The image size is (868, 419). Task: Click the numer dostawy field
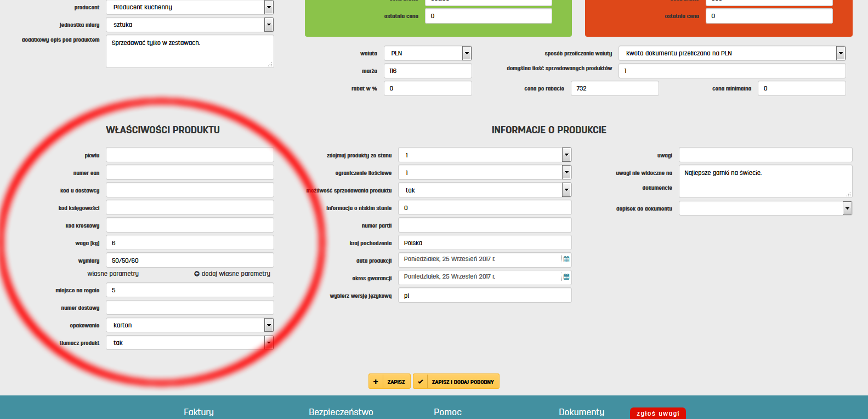coord(190,308)
